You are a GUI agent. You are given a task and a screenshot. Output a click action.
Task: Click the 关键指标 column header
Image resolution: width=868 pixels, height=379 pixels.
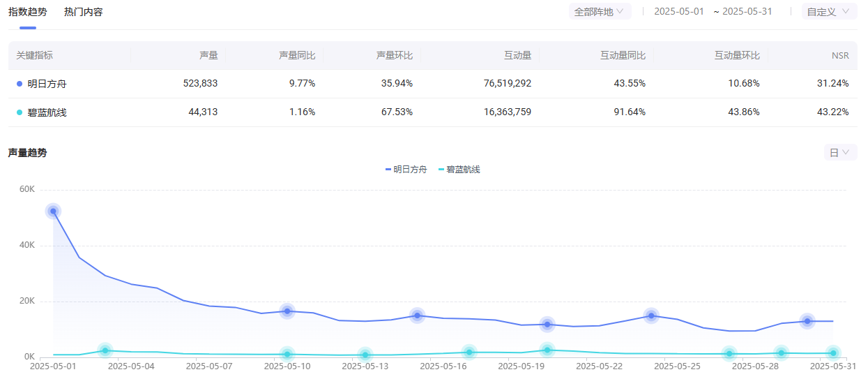pyautogui.click(x=35, y=56)
